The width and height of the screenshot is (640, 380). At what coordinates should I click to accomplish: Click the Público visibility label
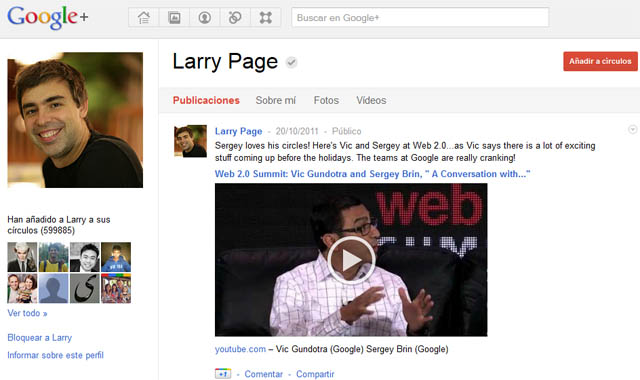coord(347,131)
